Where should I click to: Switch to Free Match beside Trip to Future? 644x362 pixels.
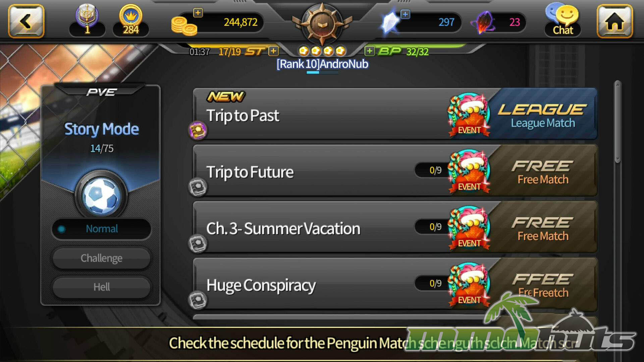tap(543, 171)
